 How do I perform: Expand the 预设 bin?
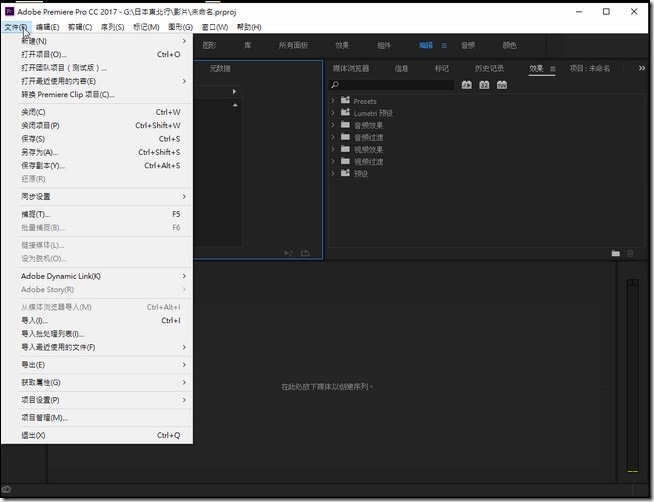[333, 173]
